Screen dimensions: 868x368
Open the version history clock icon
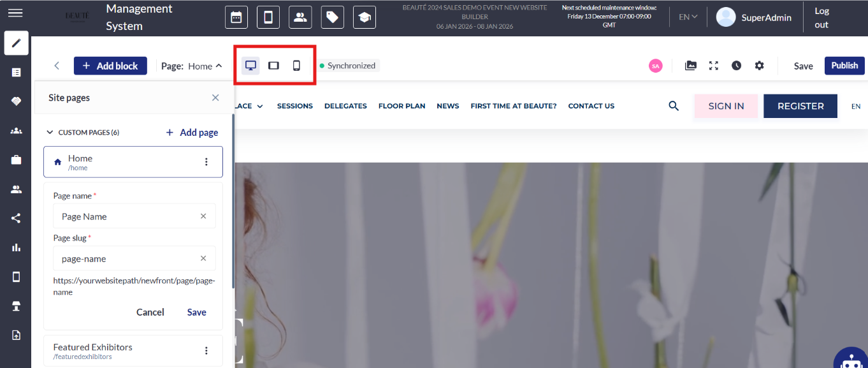click(736, 66)
